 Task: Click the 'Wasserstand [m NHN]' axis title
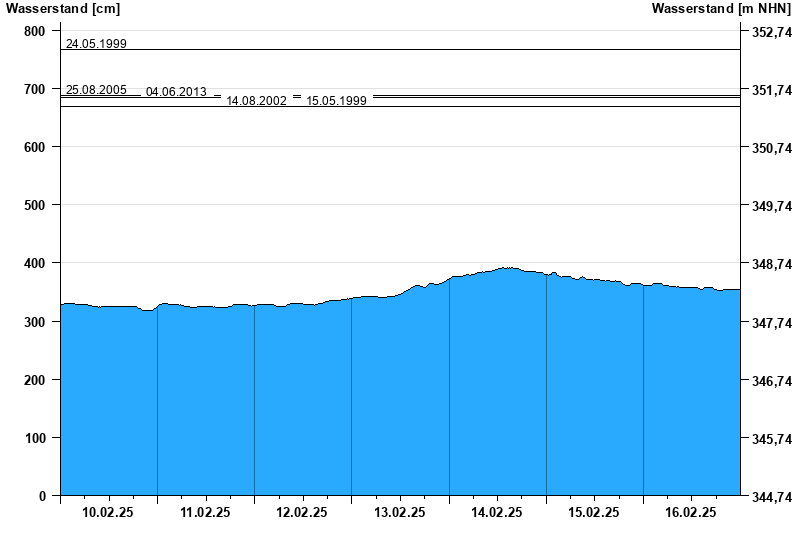click(722, 9)
